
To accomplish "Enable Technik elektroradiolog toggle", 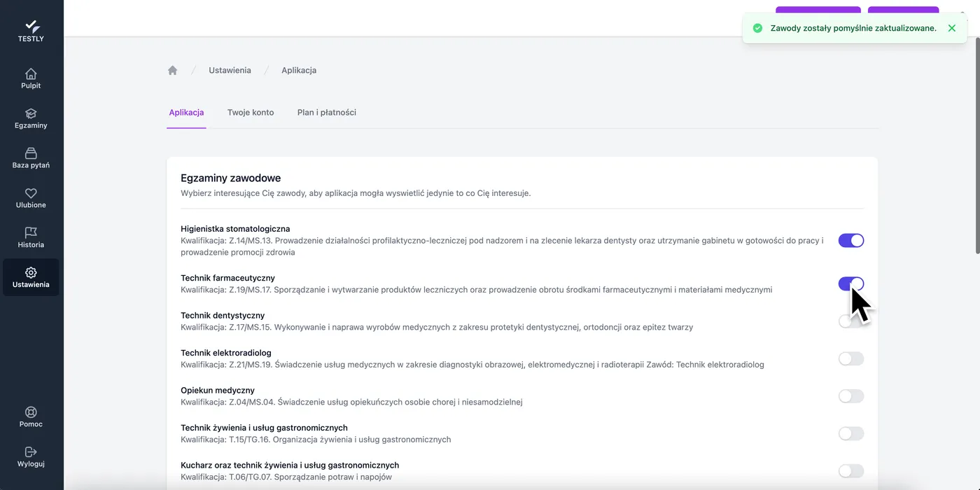I will [x=851, y=358].
